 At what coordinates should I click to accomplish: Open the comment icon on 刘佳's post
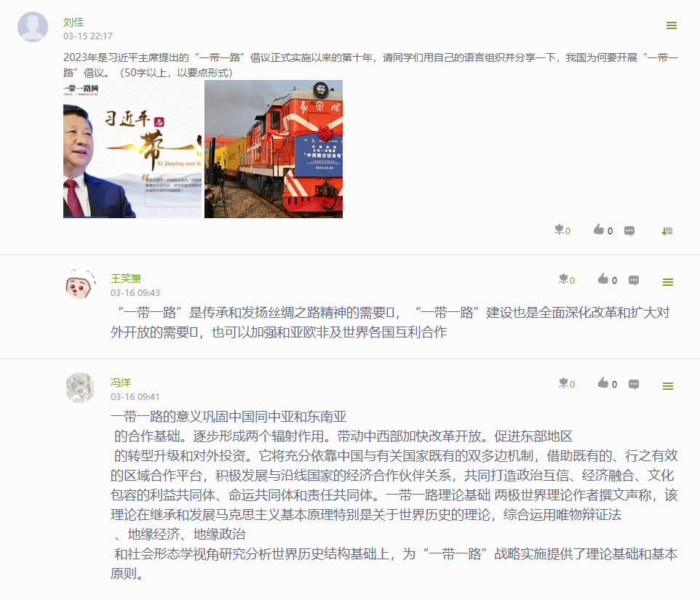[x=629, y=231]
